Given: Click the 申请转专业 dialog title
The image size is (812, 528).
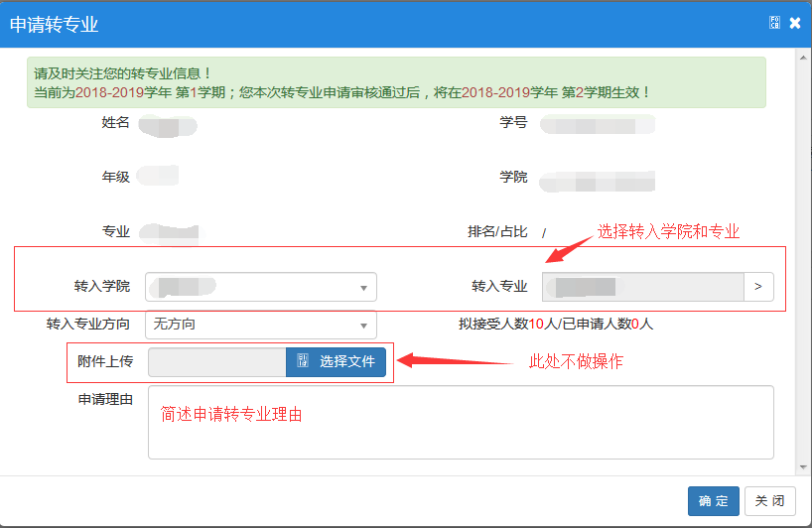Looking at the screenshot, I should click(55, 24).
